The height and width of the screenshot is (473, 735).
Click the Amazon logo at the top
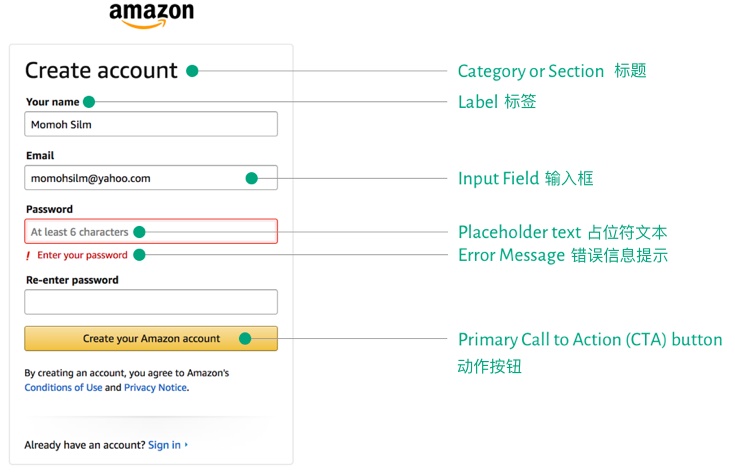point(151,15)
